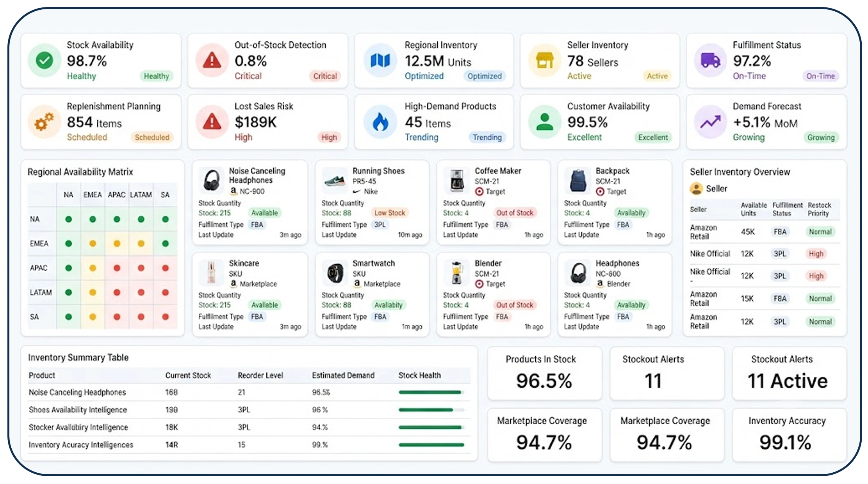This screenshot has height=484, width=868.
Task: Click the Low Stock badge on Running Shoes
Action: (390, 213)
